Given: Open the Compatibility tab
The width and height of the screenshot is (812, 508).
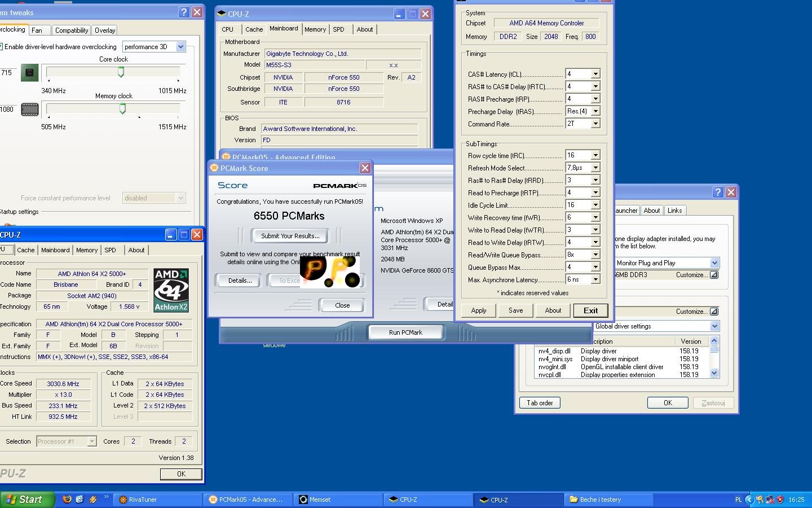Looking at the screenshot, I should [x=72, y=30].
